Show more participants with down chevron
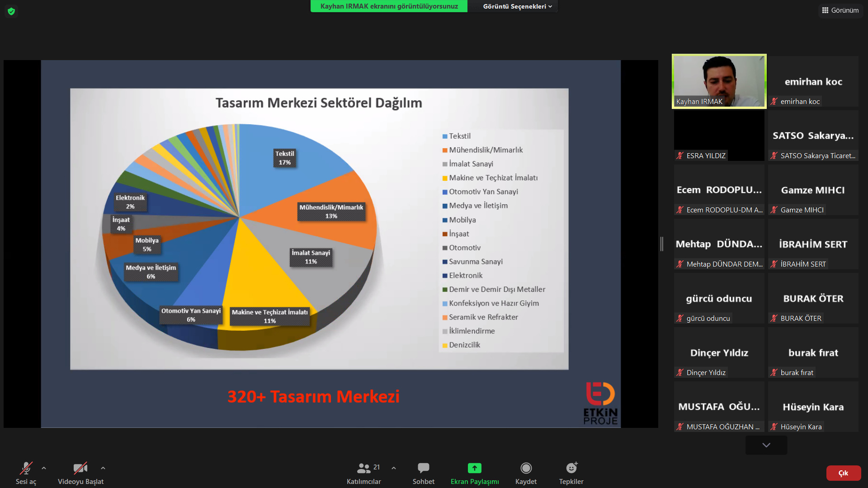868x488 pixels. tap(766, 445)
